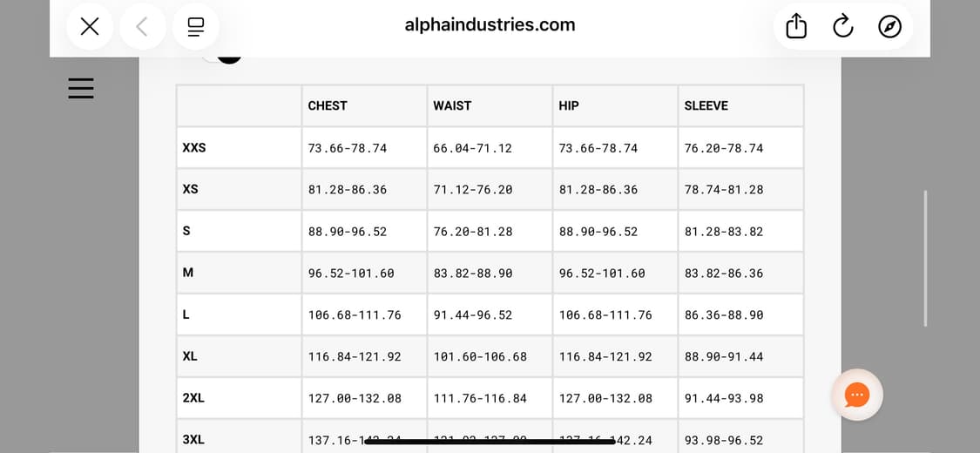The width and height of the screenshot is (980, 453).
Task: Select the XL size row label
Action: tap(190, 356)
